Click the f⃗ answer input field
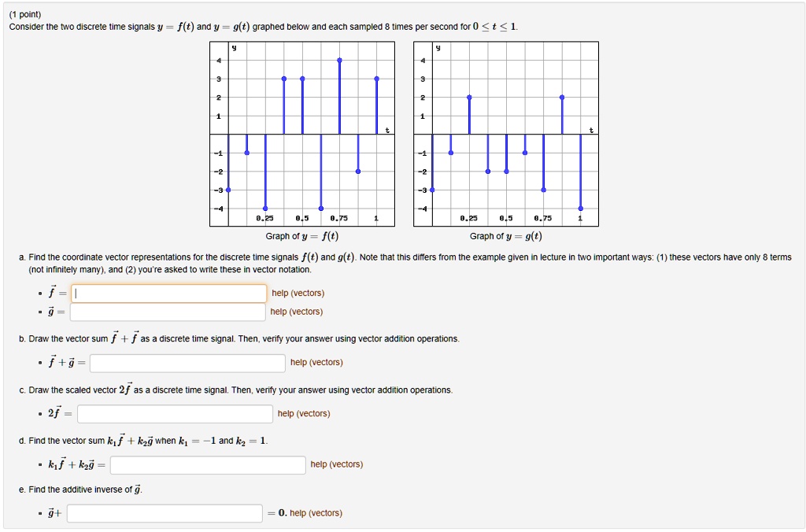The image size is (806, 532). 169,293
